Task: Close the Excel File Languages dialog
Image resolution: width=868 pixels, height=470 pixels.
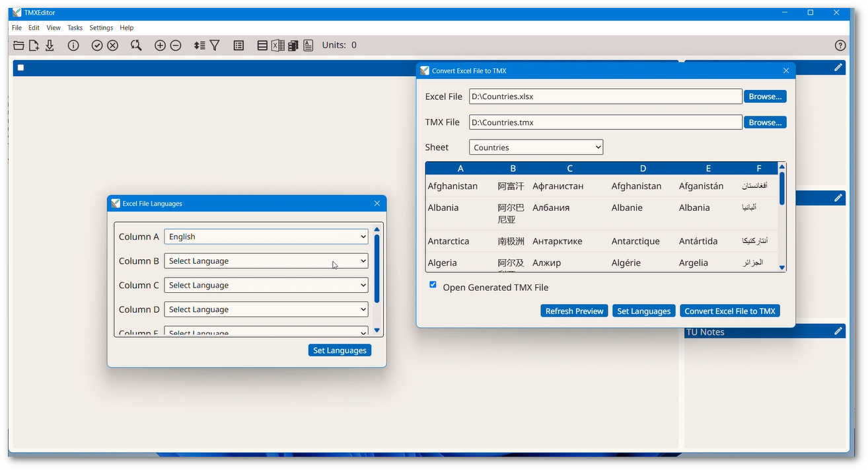Action: (x=377, y=204)
